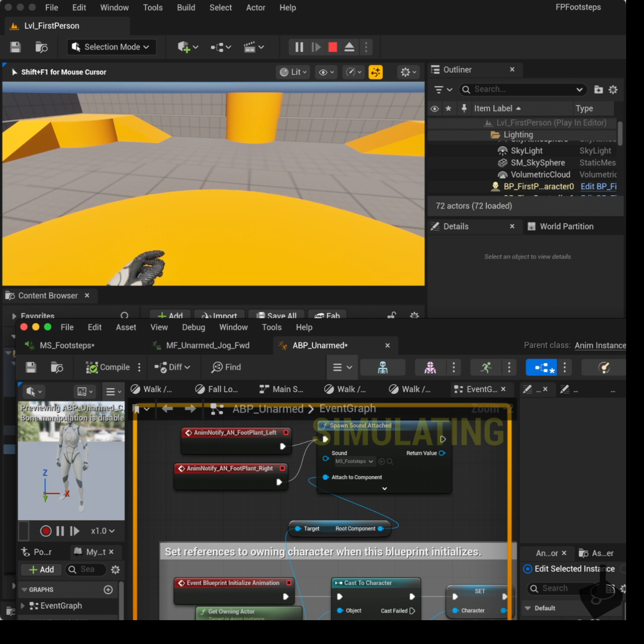Toggle the highlighted yellow viewport button

pos(376,72)
